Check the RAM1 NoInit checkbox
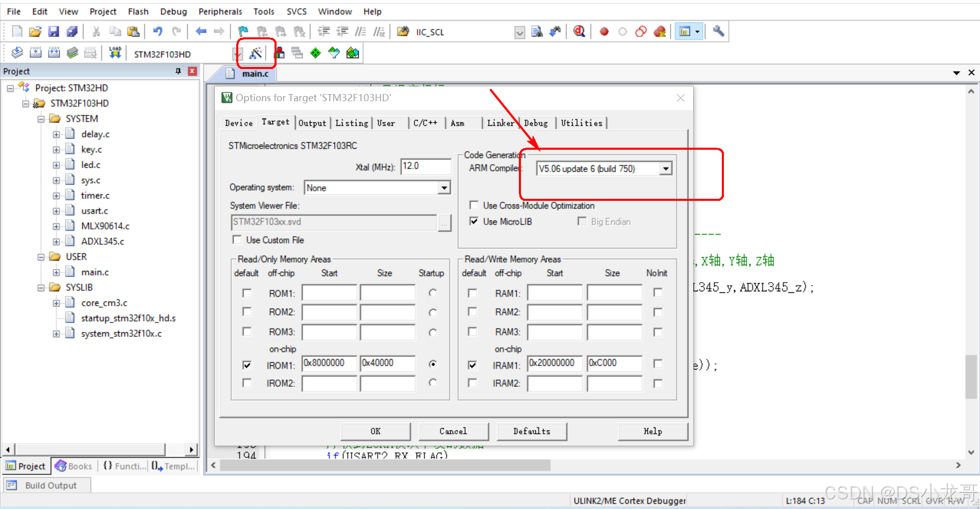This screenshot has height=509, width=980. [658, 293]
